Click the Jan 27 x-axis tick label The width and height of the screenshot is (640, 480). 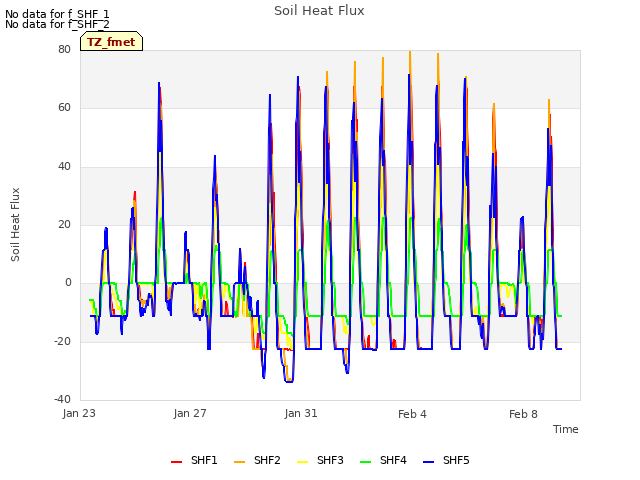pyautogui.click(x=190, y=413)
